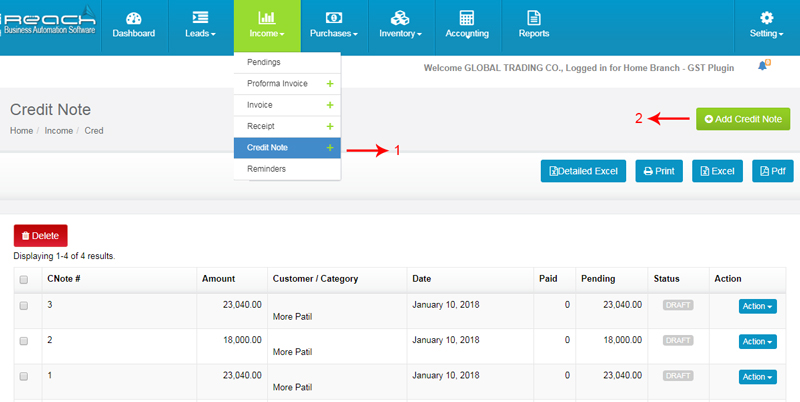Screen dimensions: 800x402
Task: Sort by Pending column header
Action: tap(598, 279)
